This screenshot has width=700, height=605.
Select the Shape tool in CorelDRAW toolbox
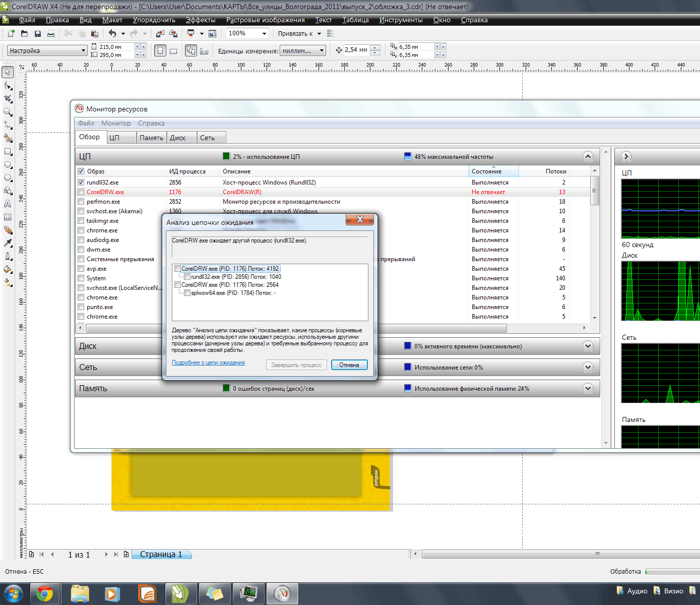click(x=8, y=85)
